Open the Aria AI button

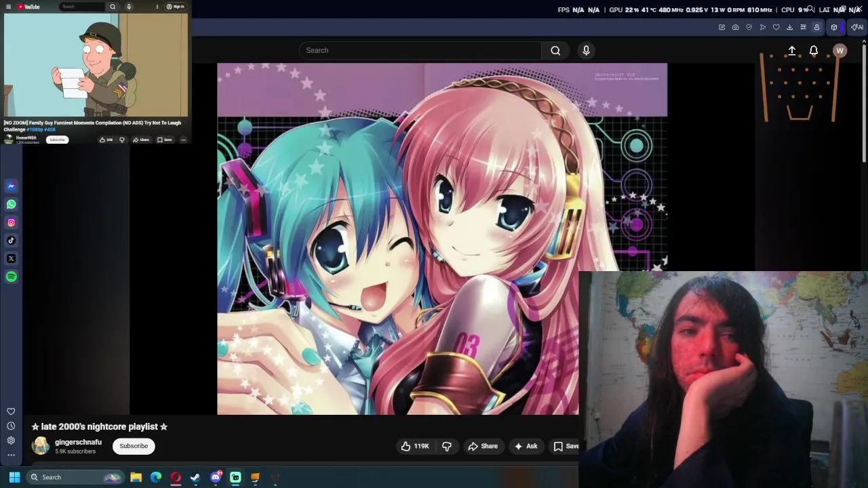pos(857,27)
